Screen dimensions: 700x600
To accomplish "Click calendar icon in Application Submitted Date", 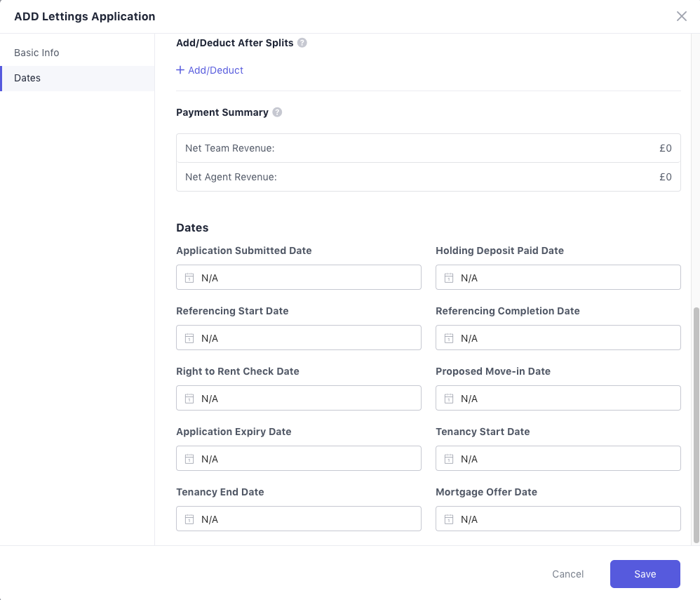I will (x=189, y=278).
